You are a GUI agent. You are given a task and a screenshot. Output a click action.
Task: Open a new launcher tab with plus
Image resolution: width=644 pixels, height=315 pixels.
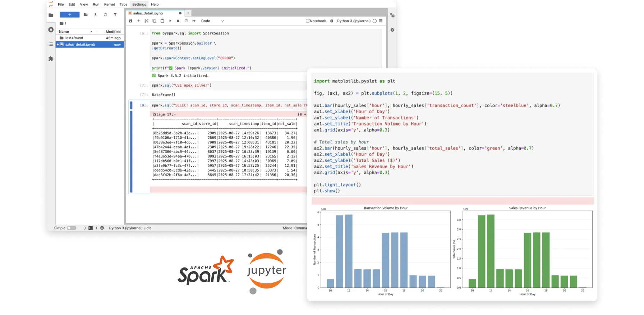[188, 13]
